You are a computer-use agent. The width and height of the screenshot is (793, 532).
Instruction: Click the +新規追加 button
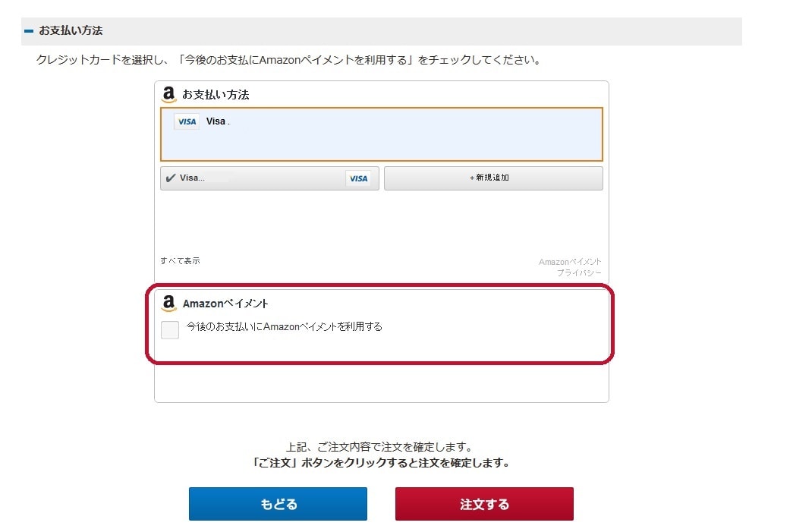pos(493,178)
